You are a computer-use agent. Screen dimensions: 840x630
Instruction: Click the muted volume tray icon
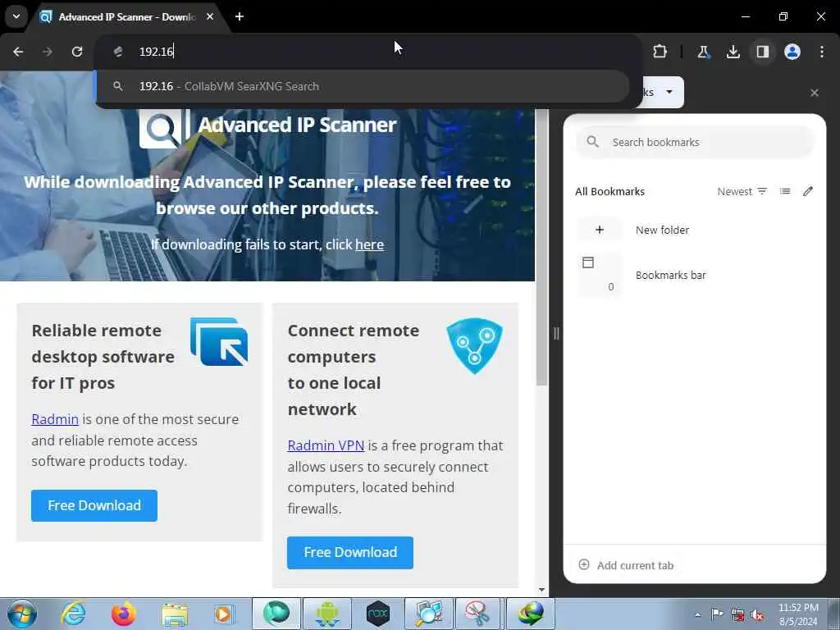point(757,614)
